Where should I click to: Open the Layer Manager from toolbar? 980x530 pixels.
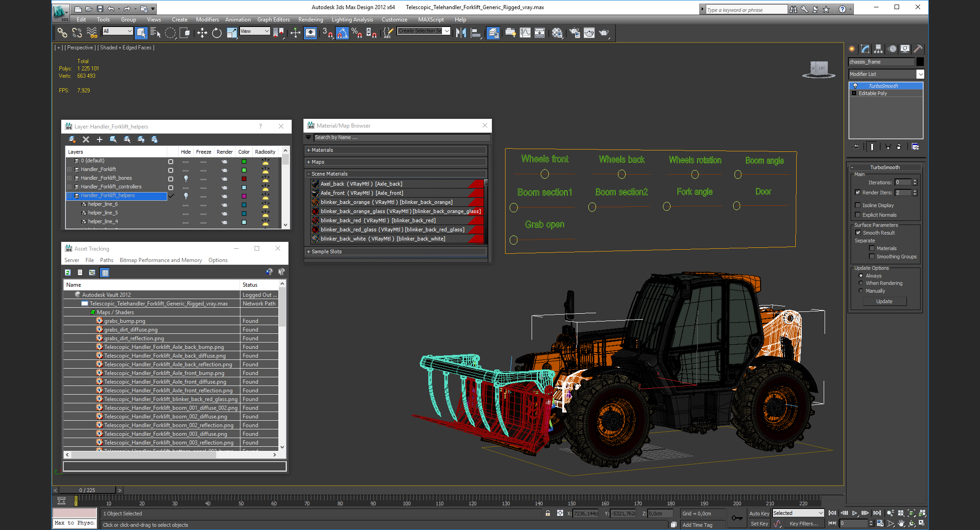coord(493,32)
